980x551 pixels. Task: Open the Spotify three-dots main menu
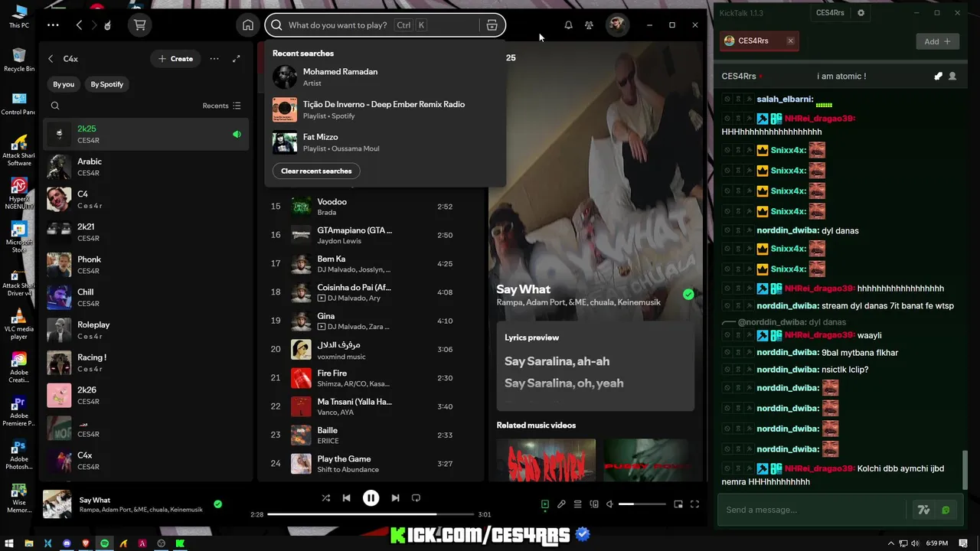[53, 25]
